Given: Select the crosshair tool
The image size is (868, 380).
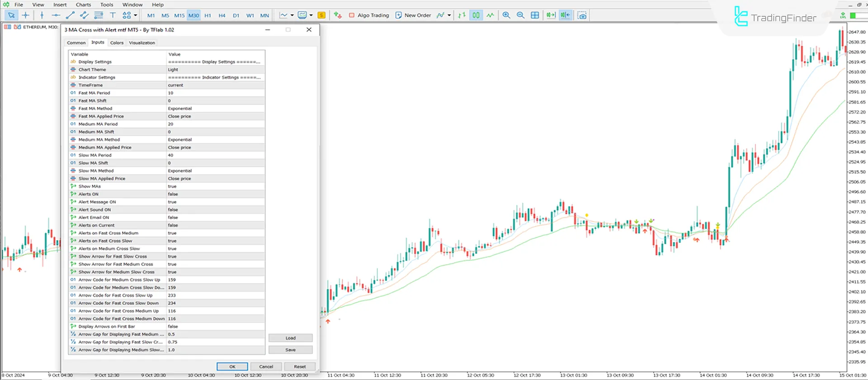Looking at the screenshot, I should [x=25, y=15].
